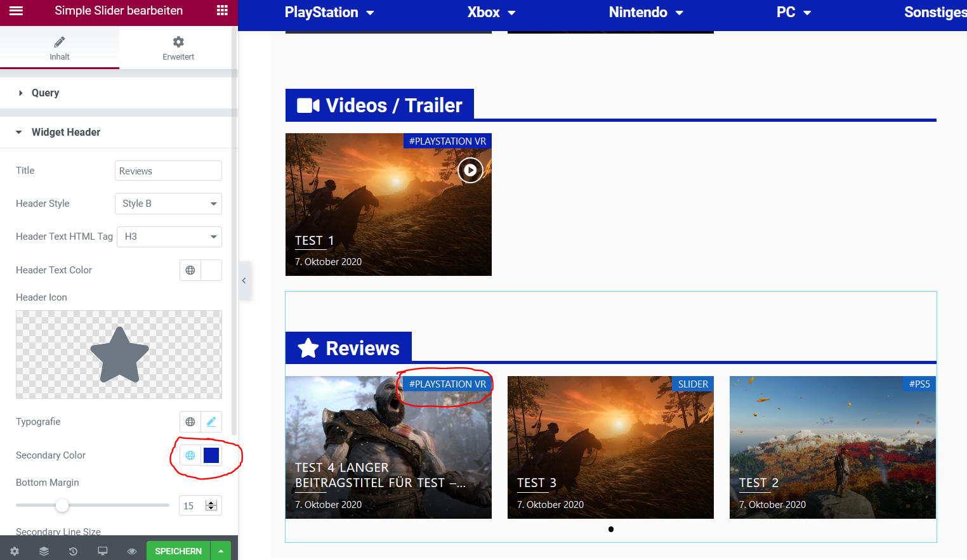967x560 pixels.
Task: Click the Simple Slider bearbeiten panel title
Action: pos(119,11)
